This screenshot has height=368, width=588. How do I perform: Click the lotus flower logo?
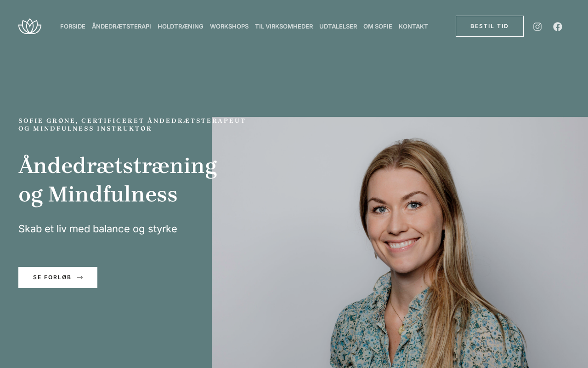(30, 26)
